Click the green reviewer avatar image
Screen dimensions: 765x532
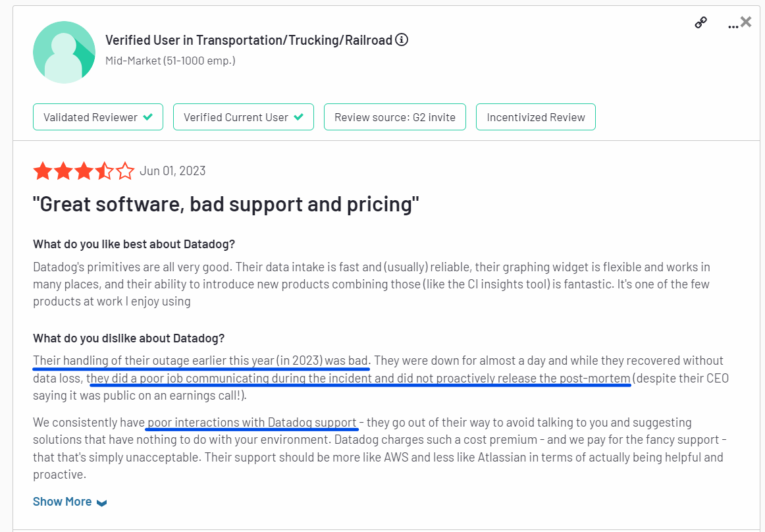[65, 52]
